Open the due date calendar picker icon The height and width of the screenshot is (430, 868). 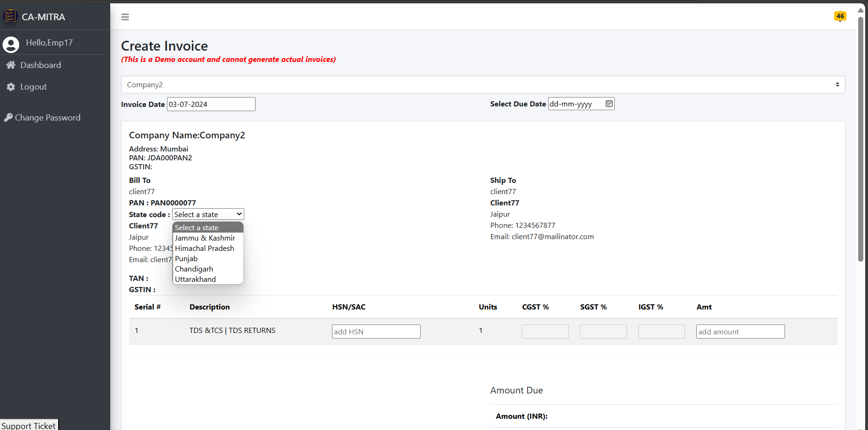click(x=609, y=104)
